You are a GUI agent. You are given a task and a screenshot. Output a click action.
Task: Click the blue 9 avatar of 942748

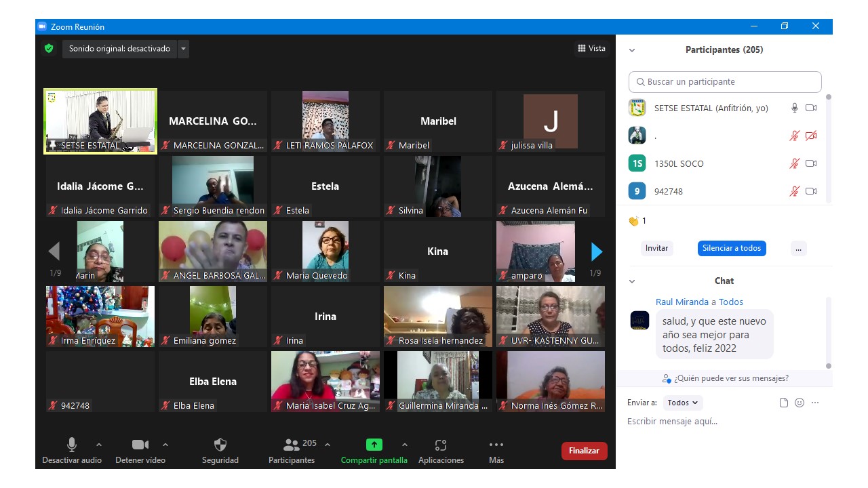(637, 191)
